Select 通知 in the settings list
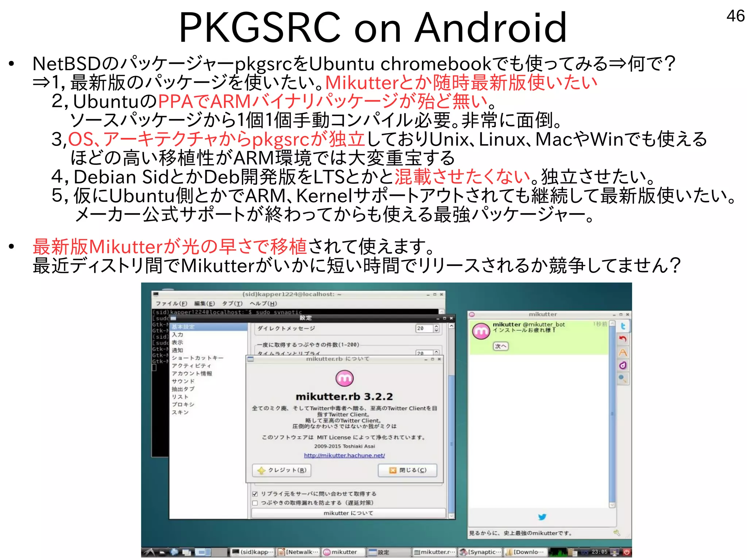The height and width of the screenshot is (560, 747). click(x=209, y=350)
